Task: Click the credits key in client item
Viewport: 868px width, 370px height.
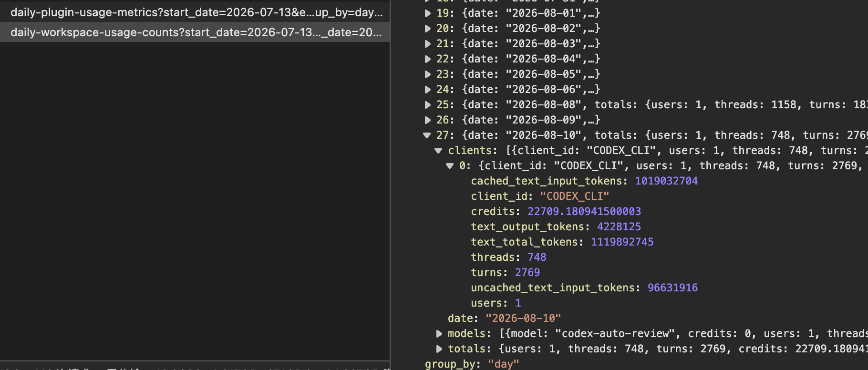Action: coord(493,212)
